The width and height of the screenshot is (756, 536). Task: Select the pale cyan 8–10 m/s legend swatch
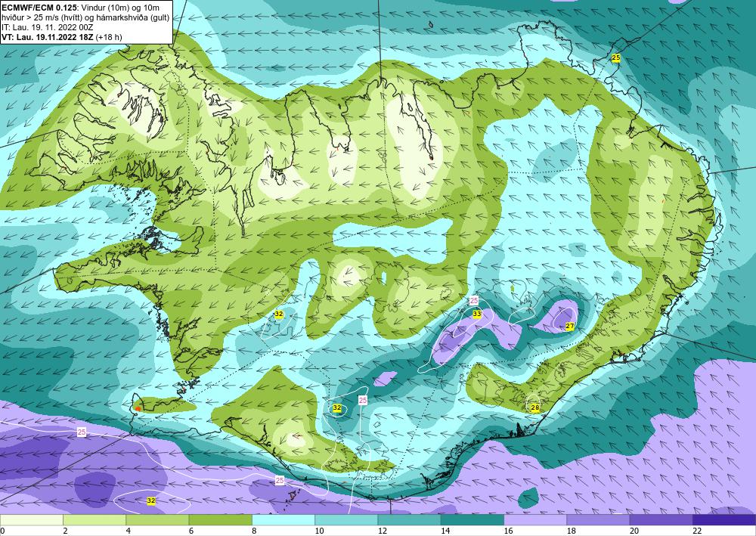(x=283, y=519)
